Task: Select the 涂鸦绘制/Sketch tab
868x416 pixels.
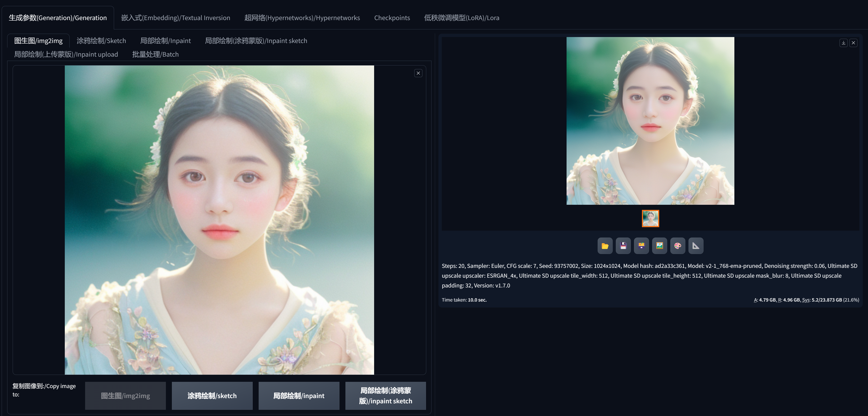Action: (101, 41)
